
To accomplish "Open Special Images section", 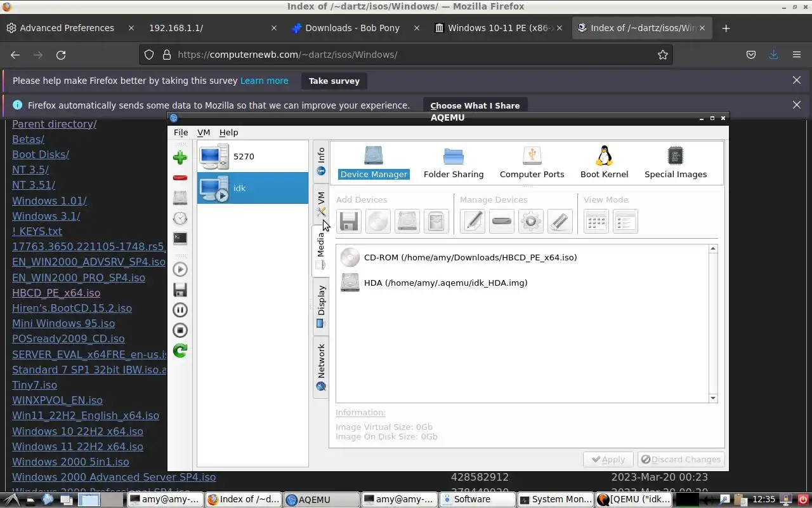I will (676, 163).
